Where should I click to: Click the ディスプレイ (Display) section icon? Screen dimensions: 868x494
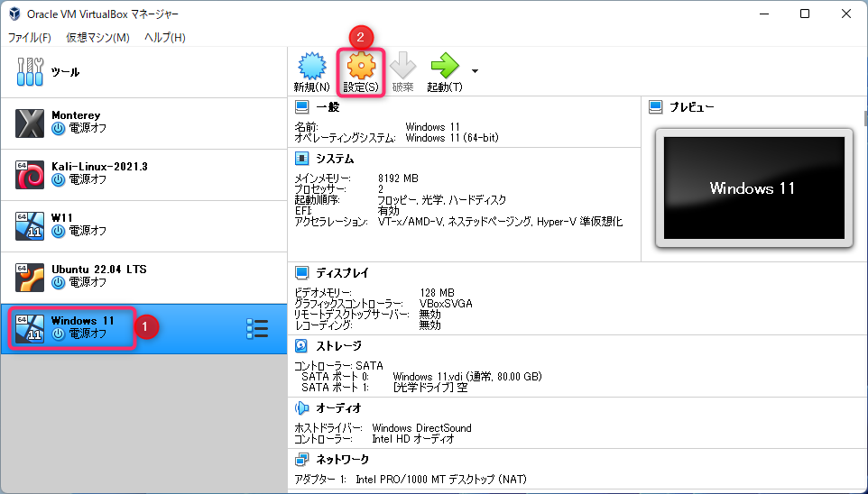tap(301, 273)
